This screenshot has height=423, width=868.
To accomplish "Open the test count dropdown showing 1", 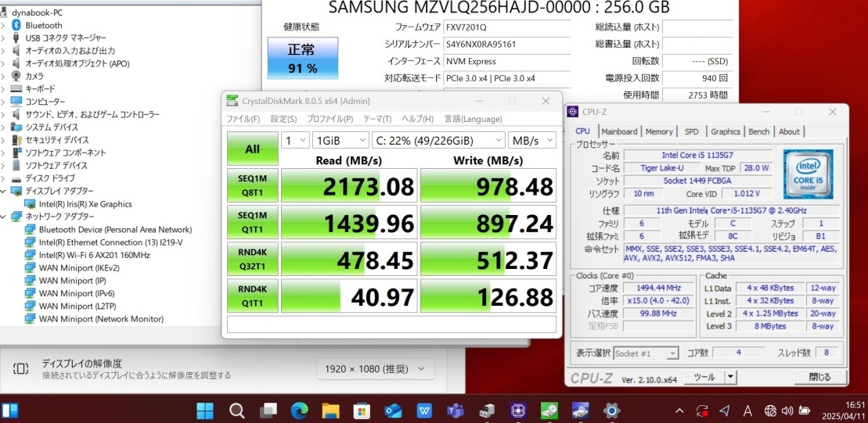I will (x=295, y=141).
